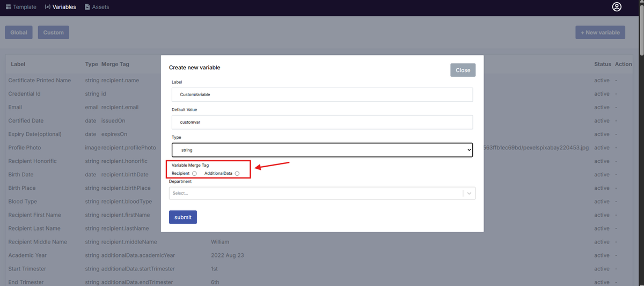This screenshot has height=286, width=644.
Task: Click the End Trimester row label
Action: coord(26,282)
